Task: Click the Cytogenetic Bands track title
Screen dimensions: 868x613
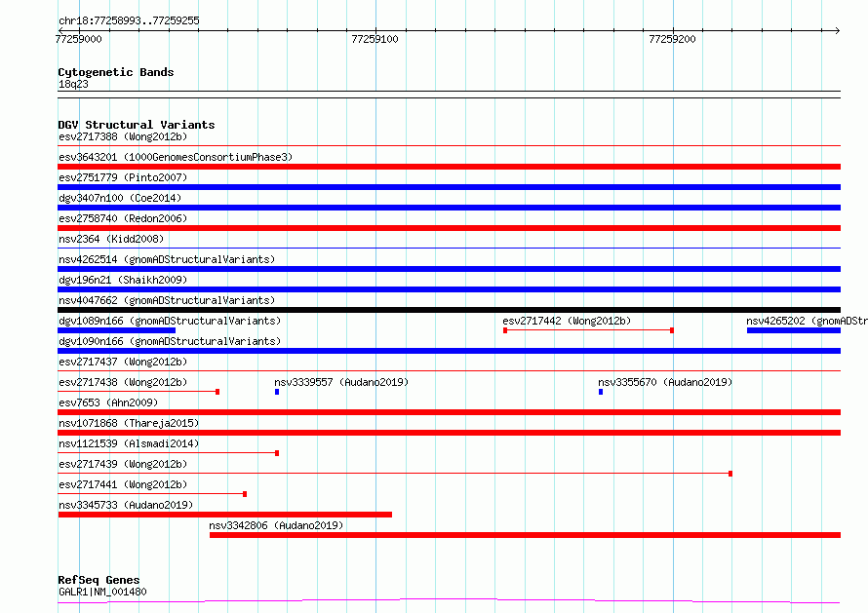Action: pos(116,72)
